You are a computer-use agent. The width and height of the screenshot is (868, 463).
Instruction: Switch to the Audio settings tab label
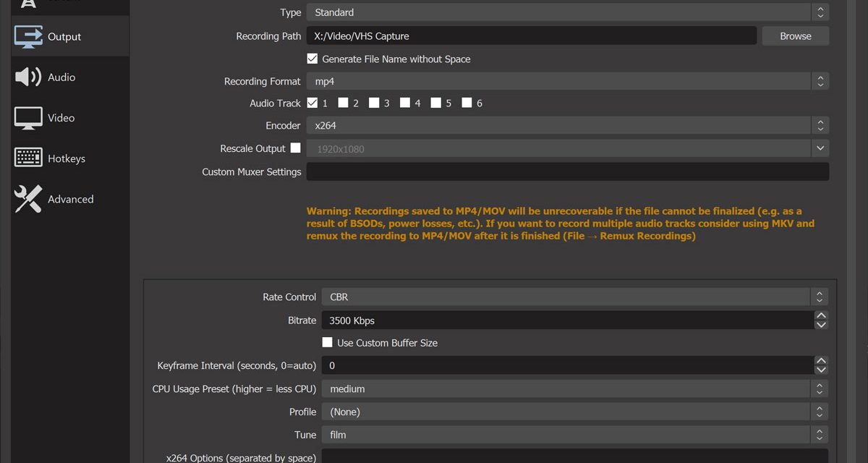(61, 77)
